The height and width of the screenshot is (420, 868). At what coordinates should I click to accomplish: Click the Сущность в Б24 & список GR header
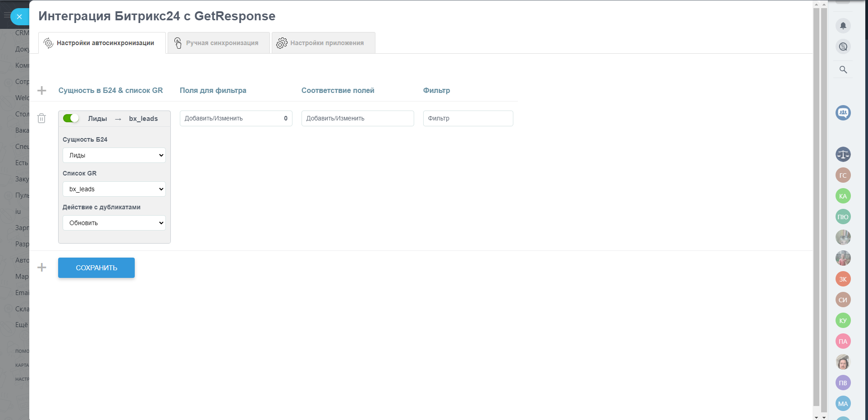click(110, 90)
